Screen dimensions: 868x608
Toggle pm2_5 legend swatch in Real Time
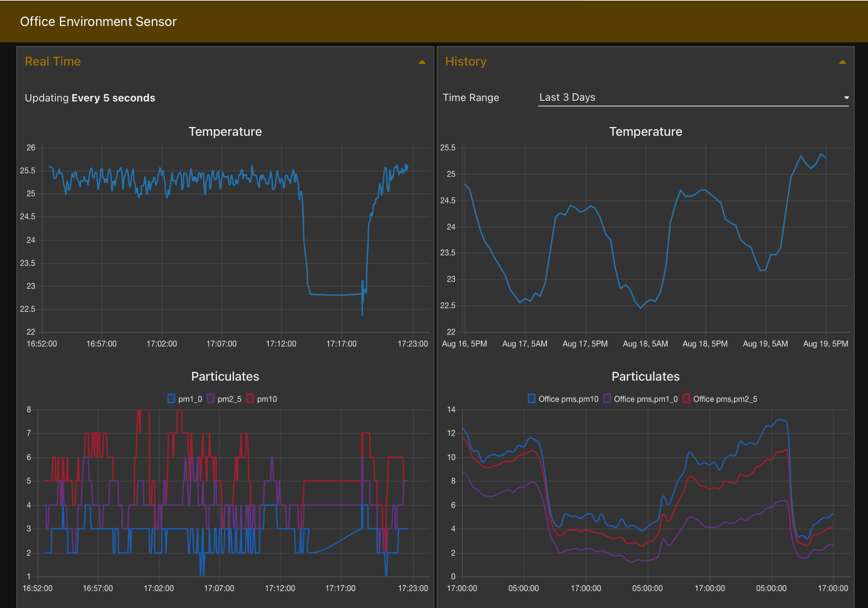211,399
